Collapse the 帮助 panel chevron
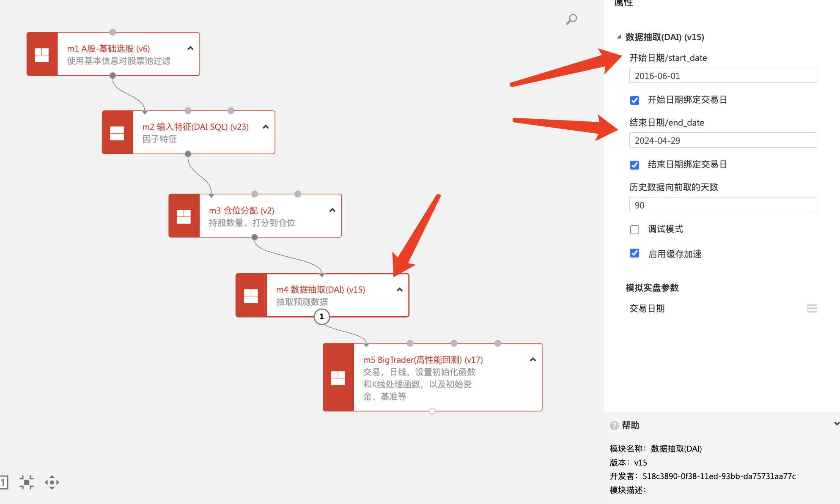 (x=836, y=424)
